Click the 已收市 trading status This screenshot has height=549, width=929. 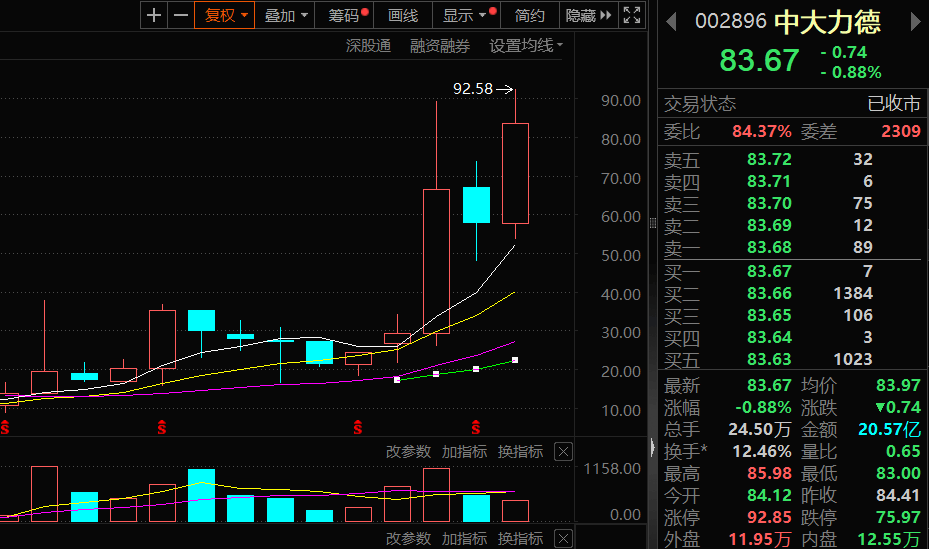(x=894, y=104)
